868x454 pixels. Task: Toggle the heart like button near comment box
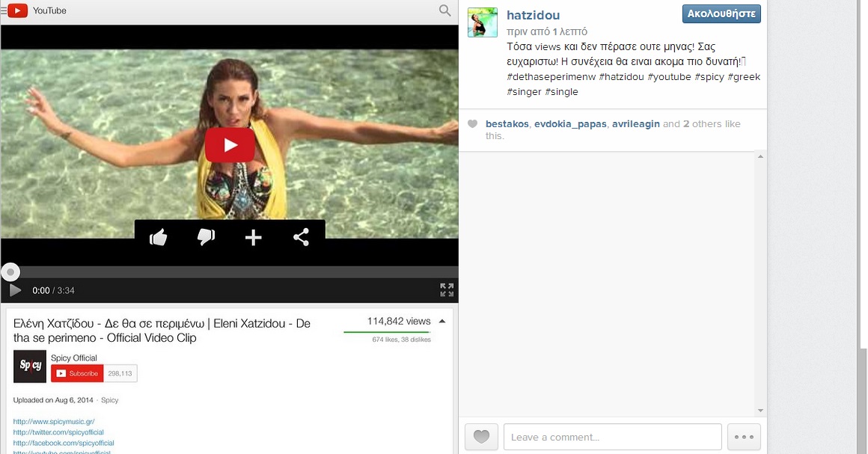click(x=481, y=437)
